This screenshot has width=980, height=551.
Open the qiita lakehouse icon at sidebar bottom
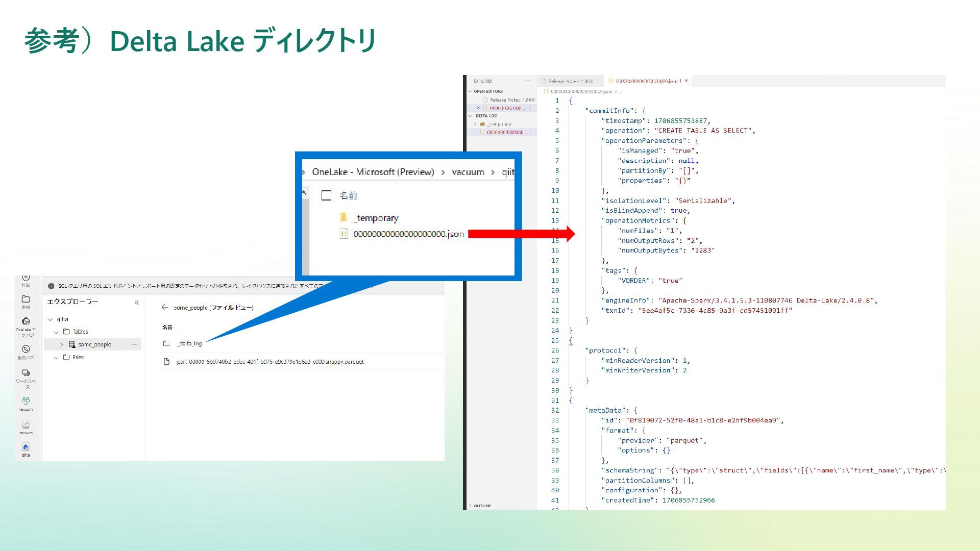(26, 447)
